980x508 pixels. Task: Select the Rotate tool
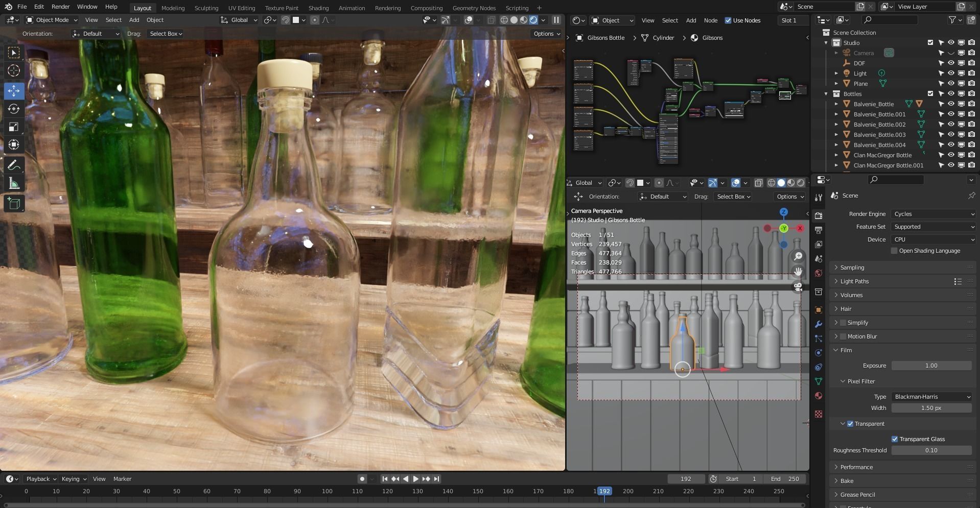tap(14, 109)
